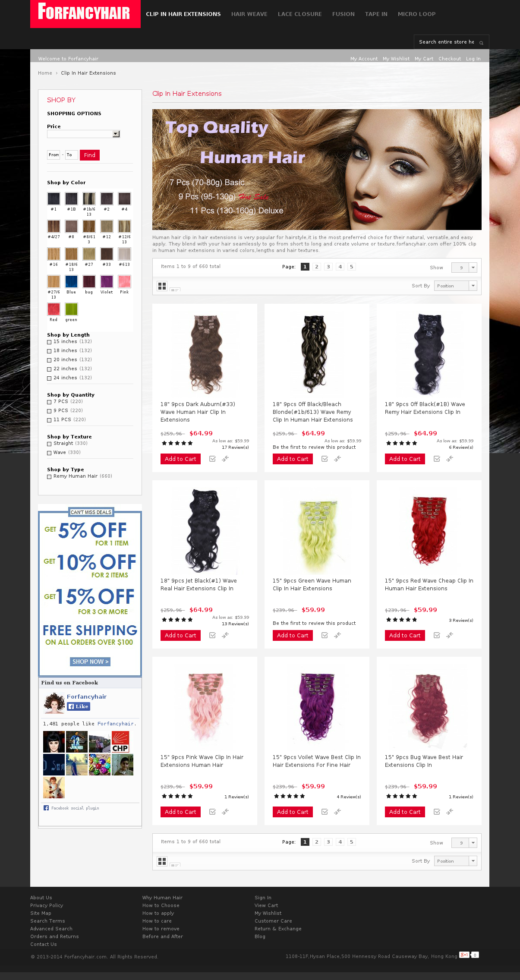Open the Hair Weave menu item
Screen dimensions: 520x980
pos(249,14)
